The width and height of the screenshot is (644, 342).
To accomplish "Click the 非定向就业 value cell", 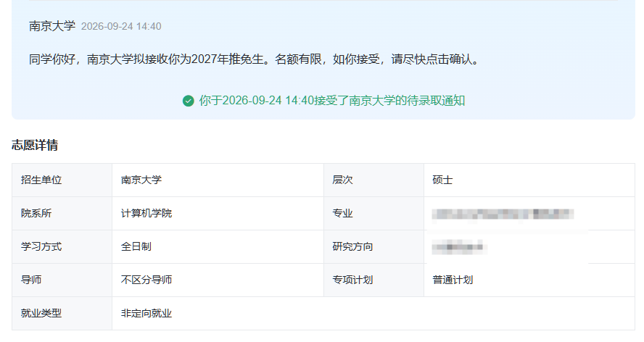I will point(373,313).
